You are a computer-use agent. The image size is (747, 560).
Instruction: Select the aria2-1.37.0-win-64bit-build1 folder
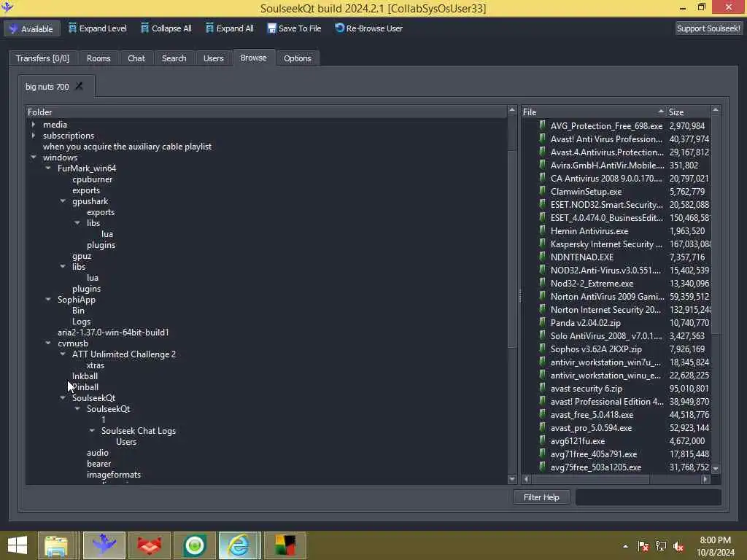tap(113, 332)
